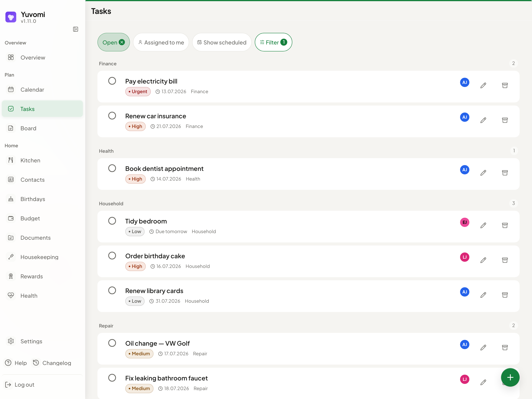
Task: Log out of the app
Action: click(x=20, y=385)
